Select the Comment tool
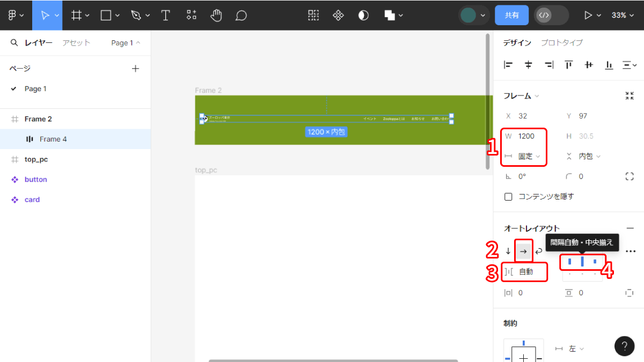The width and height of the screenshot is (644, 362). pos(241,15)
